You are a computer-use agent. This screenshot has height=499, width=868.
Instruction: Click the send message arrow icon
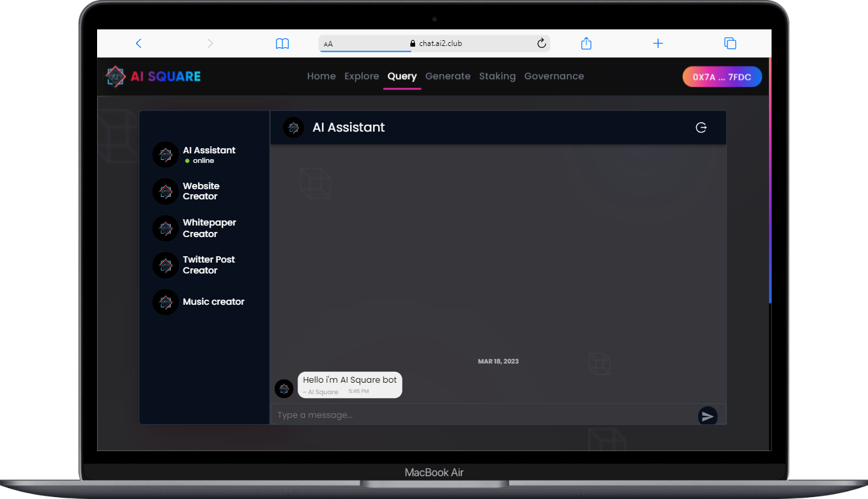pyautogui.click(x=707, y=416)
